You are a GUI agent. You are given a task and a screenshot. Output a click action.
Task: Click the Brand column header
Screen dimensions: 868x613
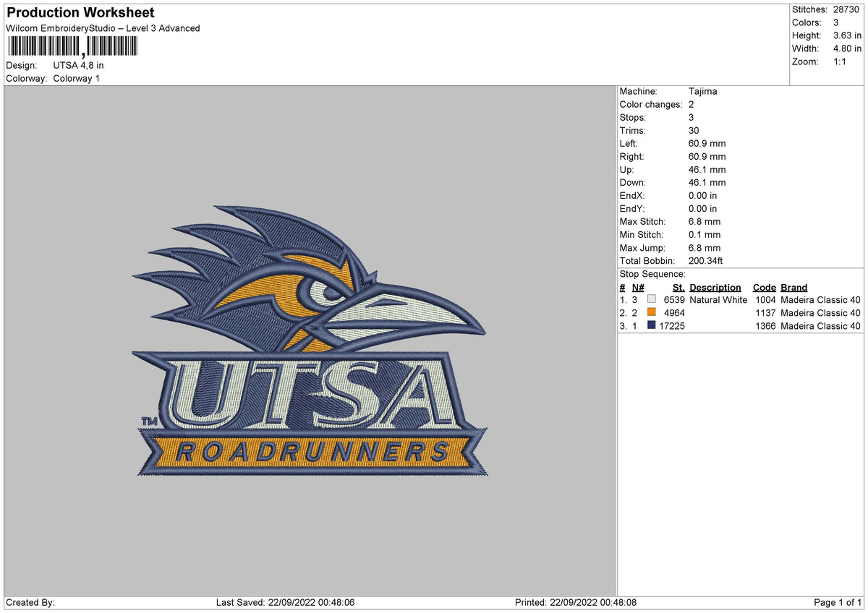[793, 287]
